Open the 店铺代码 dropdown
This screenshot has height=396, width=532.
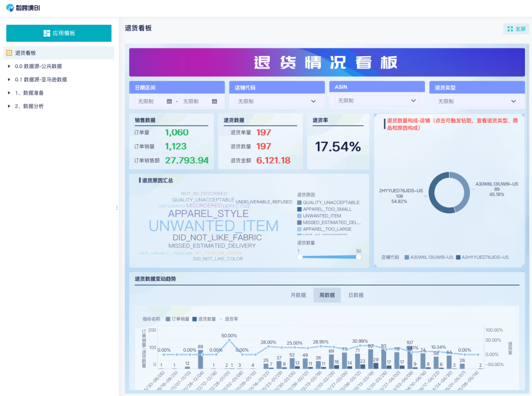point(277,101)
